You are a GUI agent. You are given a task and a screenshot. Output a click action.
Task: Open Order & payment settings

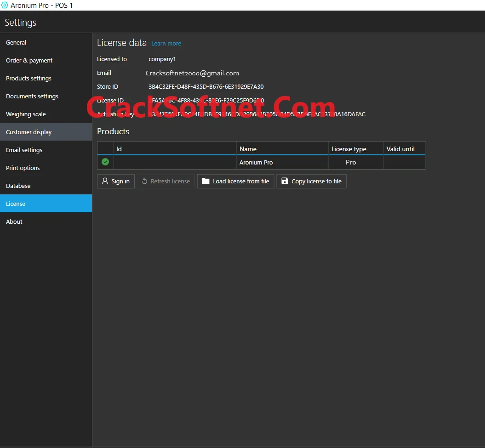tap(46, 60)
